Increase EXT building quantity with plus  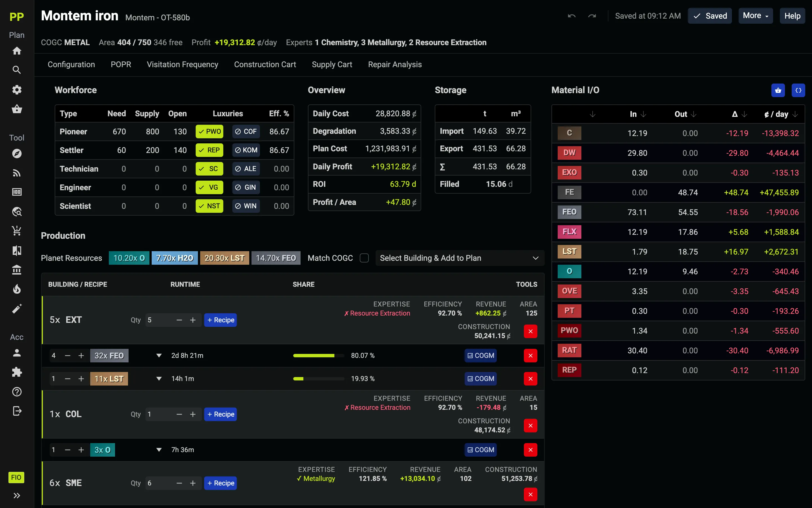point(193,320)
